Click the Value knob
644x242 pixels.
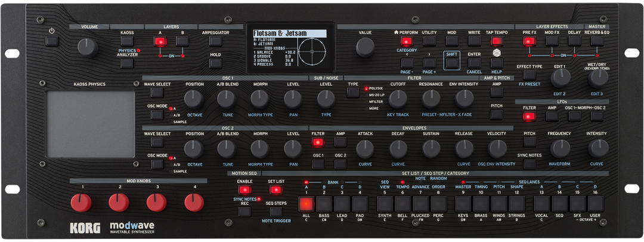365,47
